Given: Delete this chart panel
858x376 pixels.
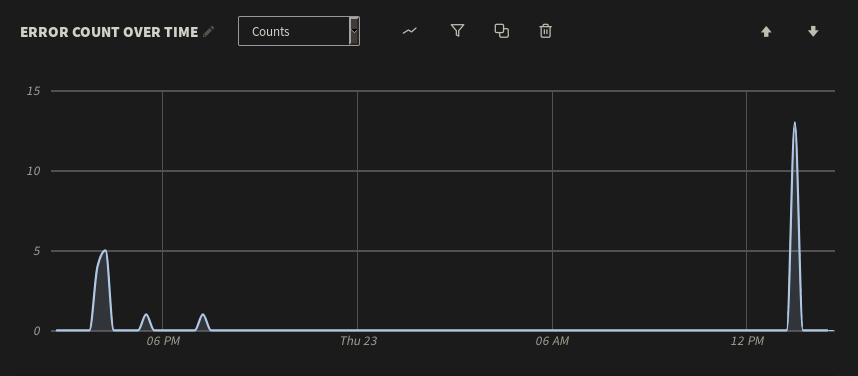Looking at the screenshot, I should coord(546,31).
